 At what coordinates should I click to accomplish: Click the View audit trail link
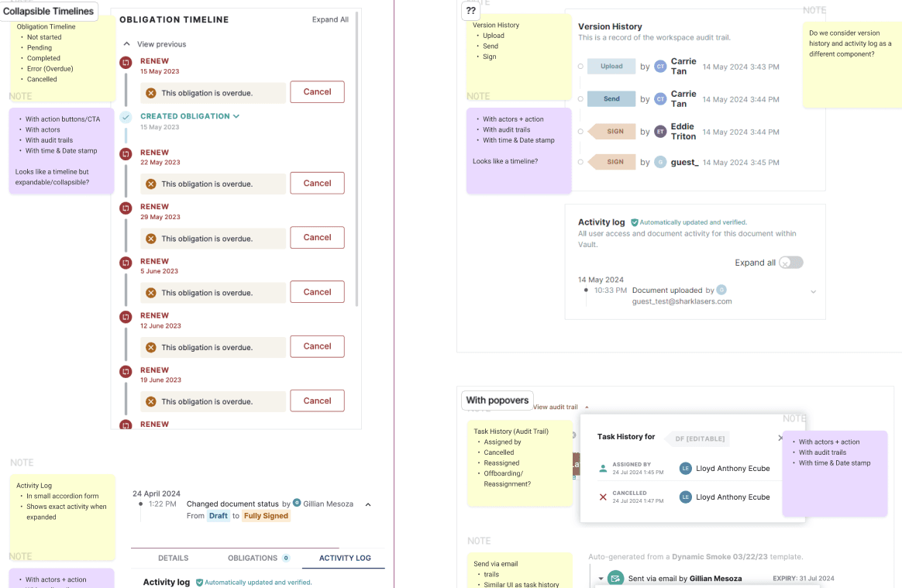[555, 407]
